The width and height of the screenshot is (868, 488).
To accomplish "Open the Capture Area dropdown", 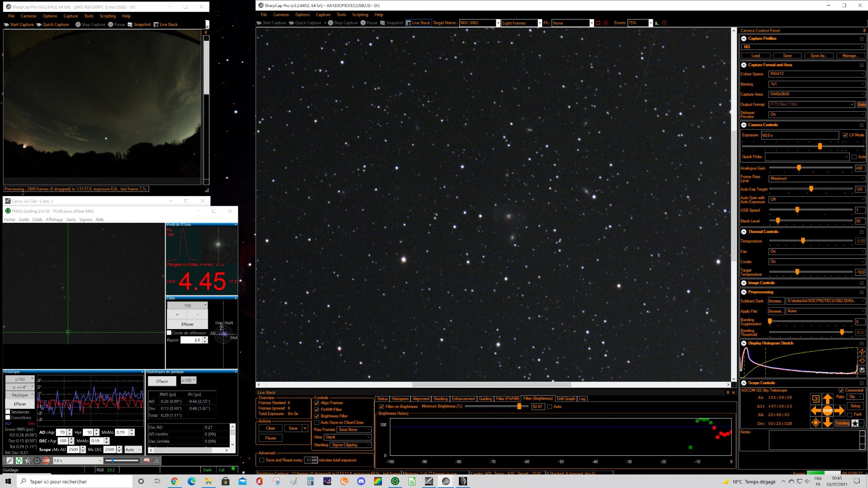I will 817,94.
